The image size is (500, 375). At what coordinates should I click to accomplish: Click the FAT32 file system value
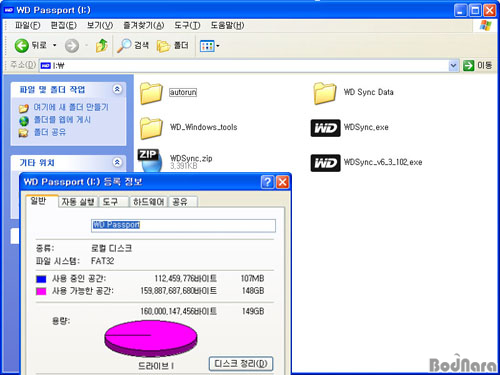pyautogui.click(x=102, y=261)
